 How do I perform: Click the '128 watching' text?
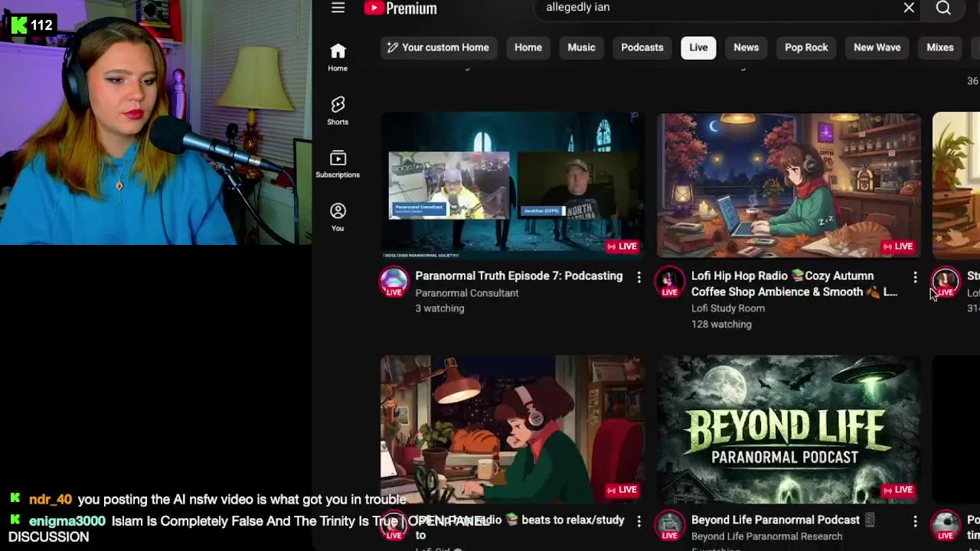[721, 324]
